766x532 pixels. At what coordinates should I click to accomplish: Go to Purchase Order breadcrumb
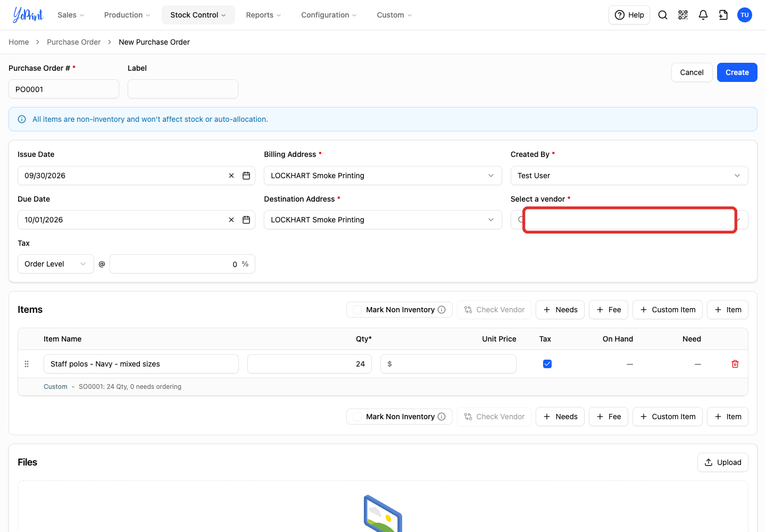tap(73, 42)
